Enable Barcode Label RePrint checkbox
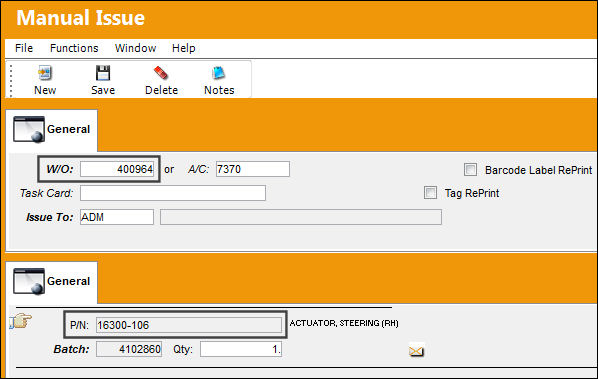The height and width of the screenshot is (379, 598). click(470, 169)
